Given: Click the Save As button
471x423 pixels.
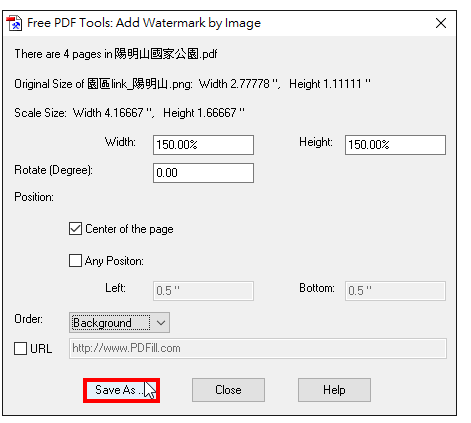Looking at the screenshot, I should [121, 390].
